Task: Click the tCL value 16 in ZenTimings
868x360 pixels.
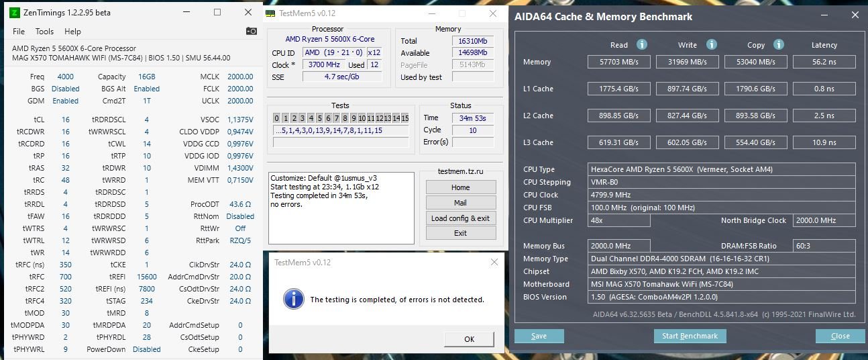Action: pyautogui.click(x=66, y=120)
